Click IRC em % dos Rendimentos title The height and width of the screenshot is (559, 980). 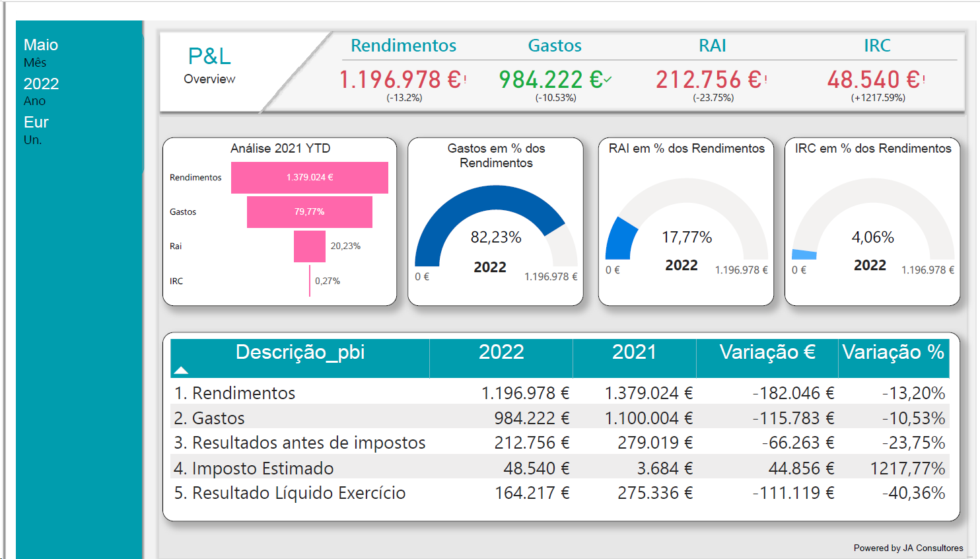tap(872, 148)
